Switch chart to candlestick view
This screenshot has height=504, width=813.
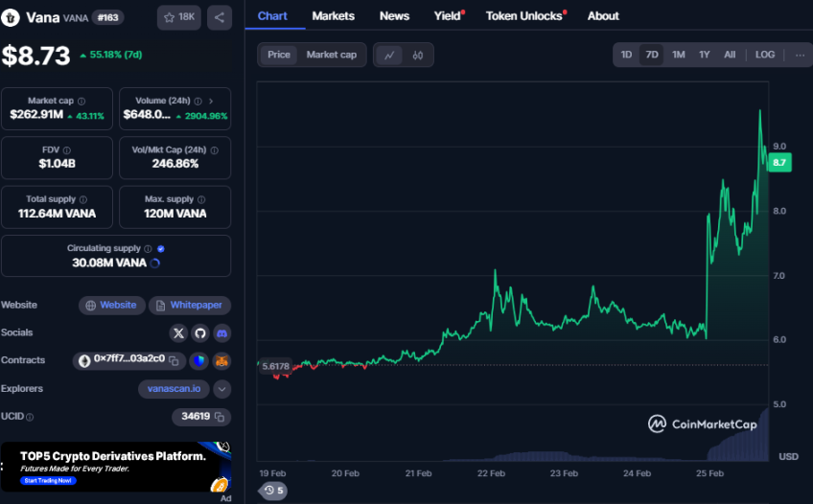pos(418,55)
